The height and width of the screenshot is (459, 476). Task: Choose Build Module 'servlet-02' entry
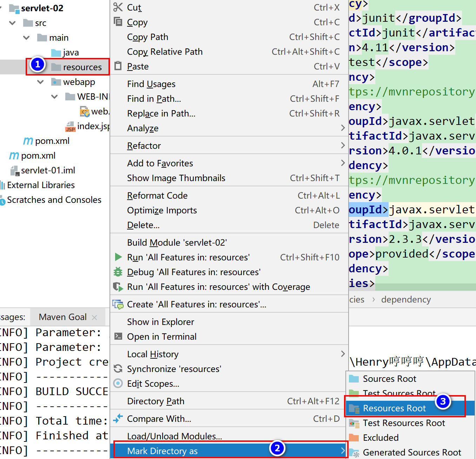pyautogui.click(x=229, y=242)
